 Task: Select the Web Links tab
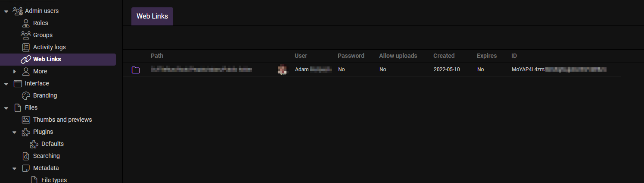click(x=152, y=16)
